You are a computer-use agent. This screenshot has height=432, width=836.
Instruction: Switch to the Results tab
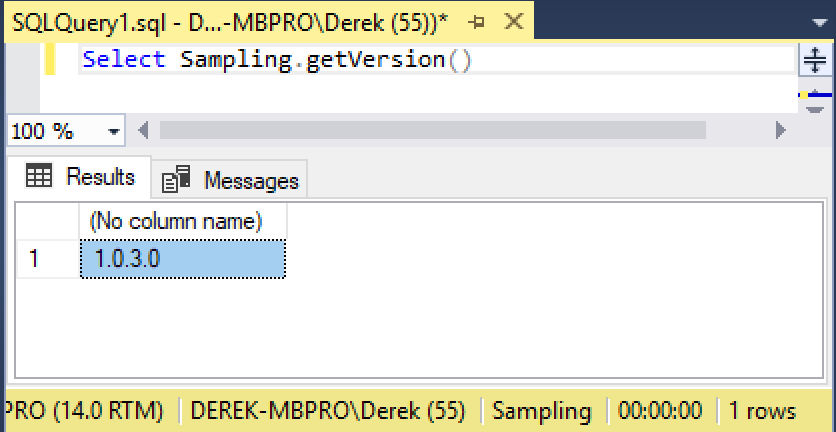click(79, 177)
